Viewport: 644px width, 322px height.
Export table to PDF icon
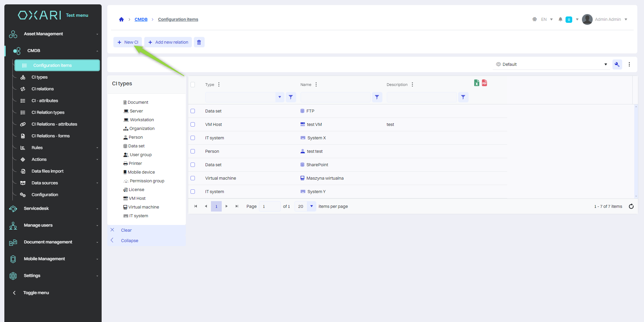(484, 83)
